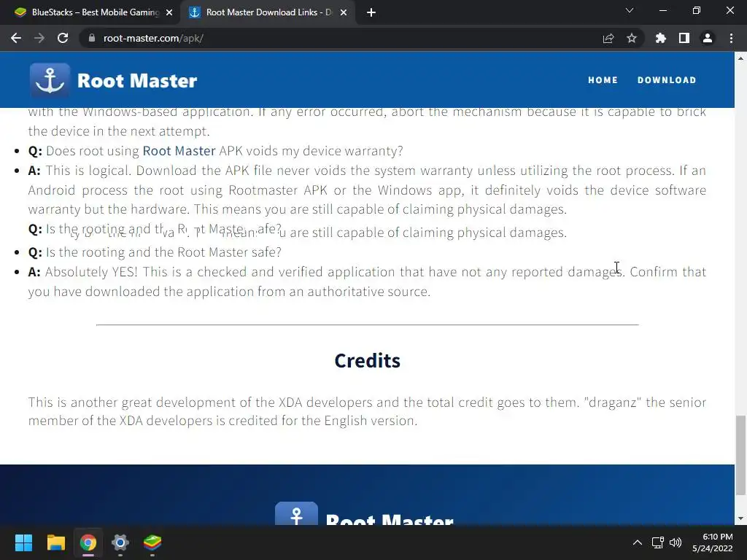
Task: Select the Root Master Download Links tab
Action: coord(268,12)
